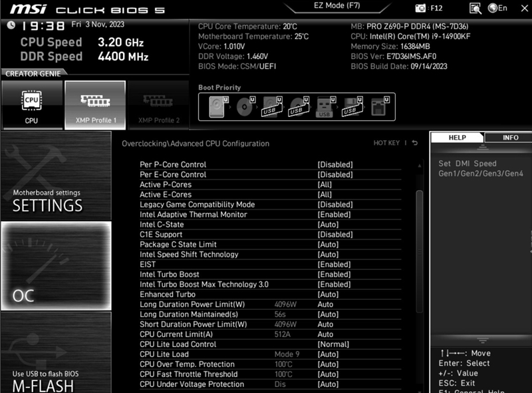
Task: Take a screenshot with the F12 camera icon
Action: pos(421,8)
